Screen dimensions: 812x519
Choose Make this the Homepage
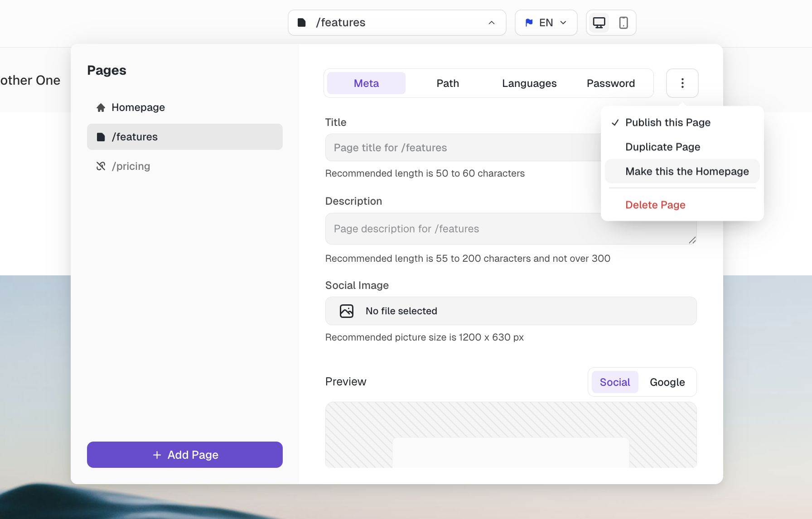click(686, 172)
